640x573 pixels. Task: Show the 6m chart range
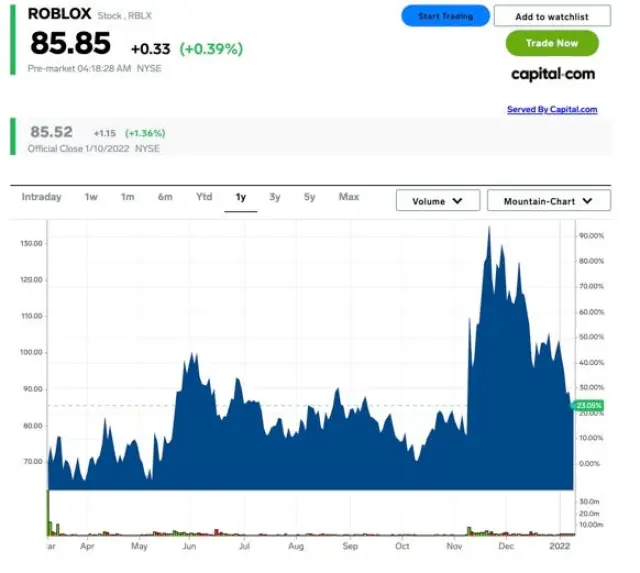coord(165,198)
